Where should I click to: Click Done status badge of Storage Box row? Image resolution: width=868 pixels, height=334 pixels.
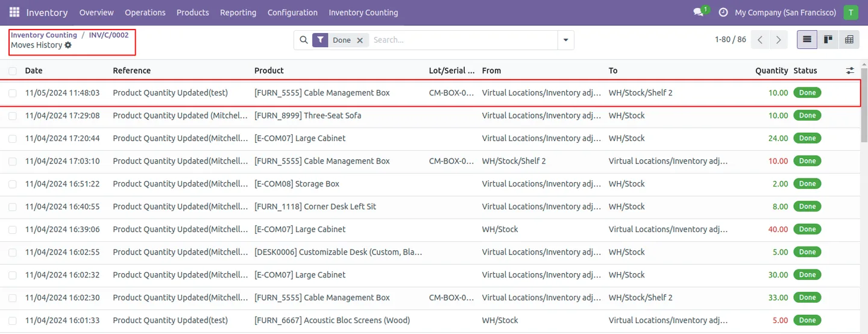click(807, 184)
